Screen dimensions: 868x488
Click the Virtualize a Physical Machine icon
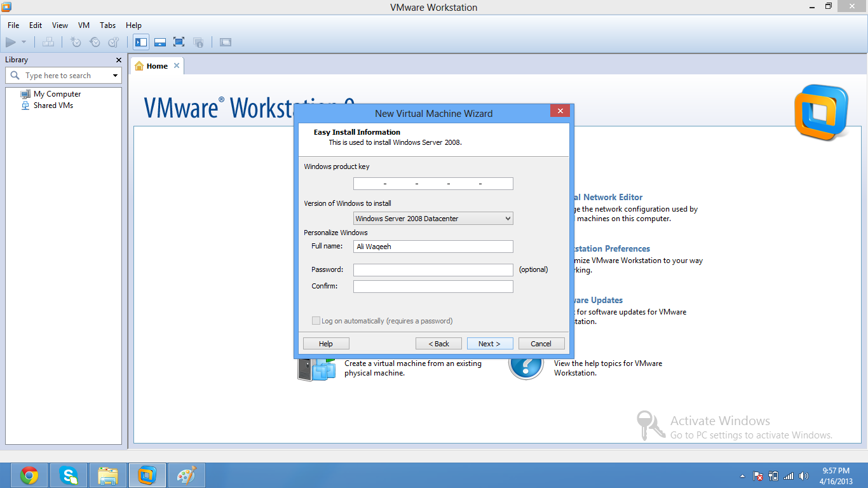(x=316, y=369)
